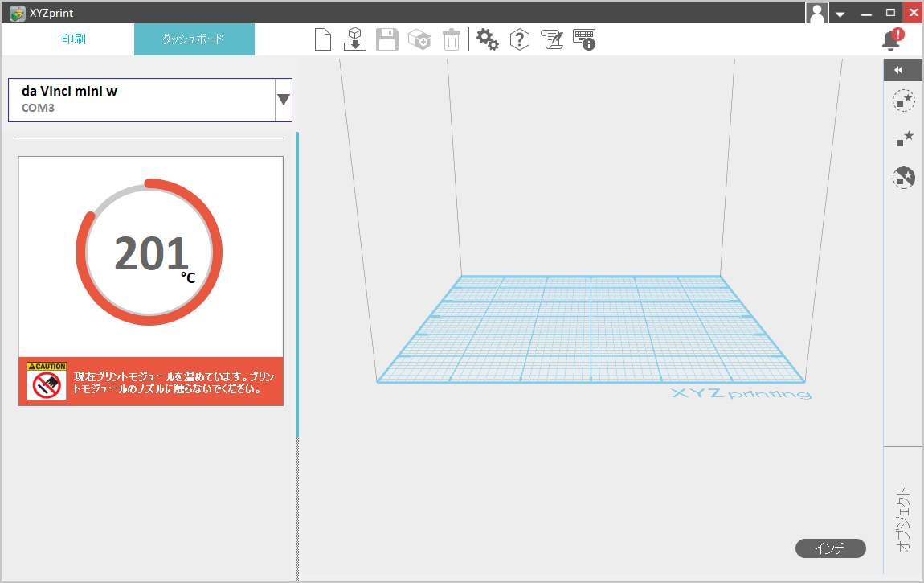The width and height of the screenshot is (924, 583).
Task: Click the import 3D model icon
Action: tap(355, 39)
